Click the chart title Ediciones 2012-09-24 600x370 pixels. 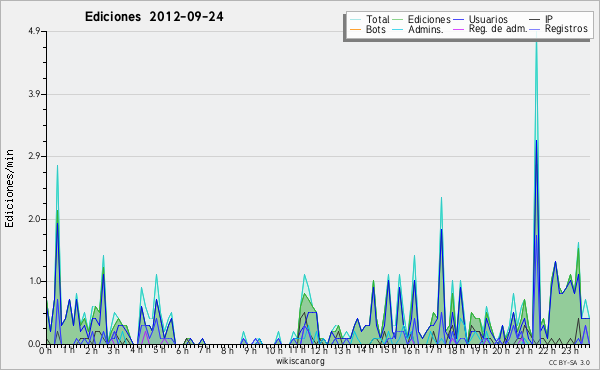point(154,16)
